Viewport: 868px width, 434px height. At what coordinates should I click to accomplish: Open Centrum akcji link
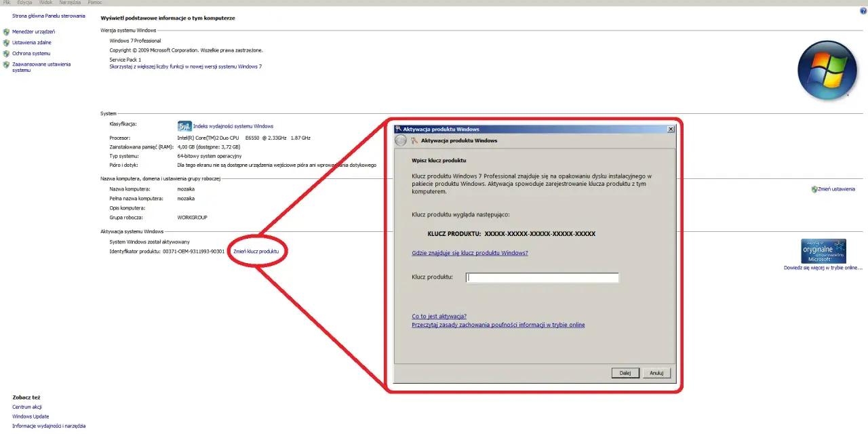27,407
